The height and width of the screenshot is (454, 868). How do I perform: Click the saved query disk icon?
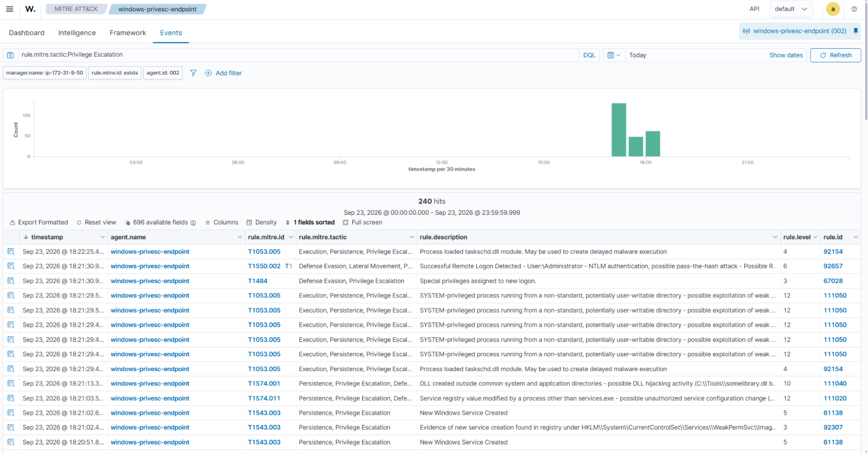pos(10,55)
